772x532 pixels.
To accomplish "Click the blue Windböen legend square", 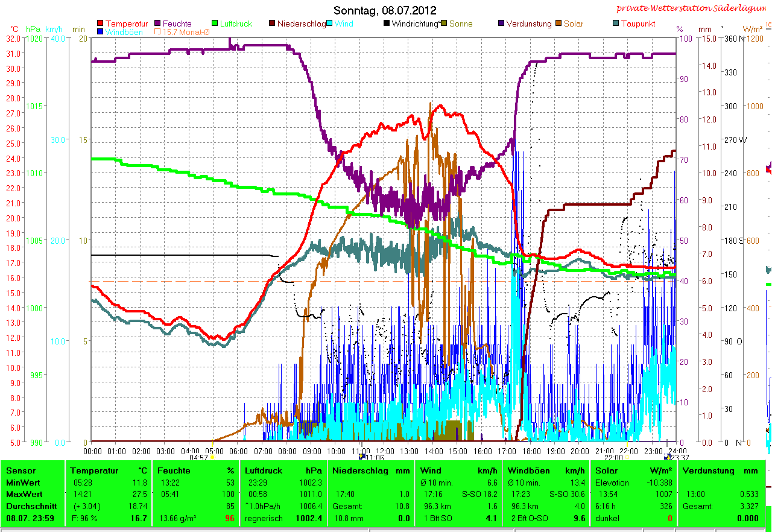I will pos(100,32).
